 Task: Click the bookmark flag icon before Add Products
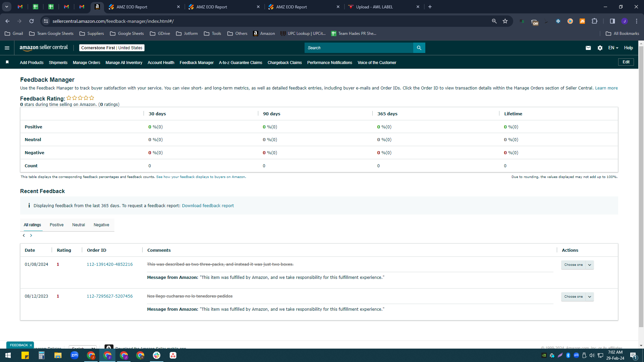7,62
